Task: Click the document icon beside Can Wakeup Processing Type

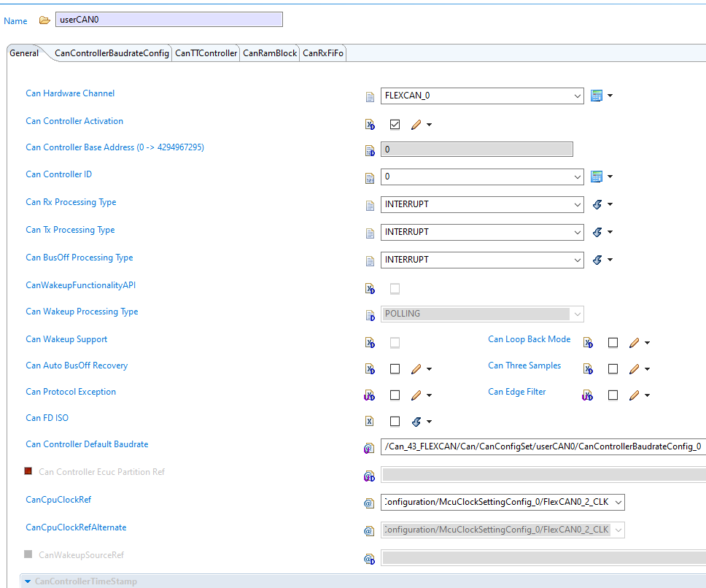Action: point(370,316)
